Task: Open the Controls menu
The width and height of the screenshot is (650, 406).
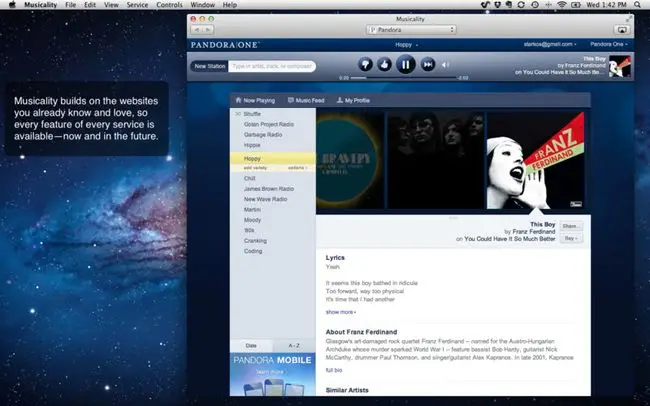Action: (169, 5)
